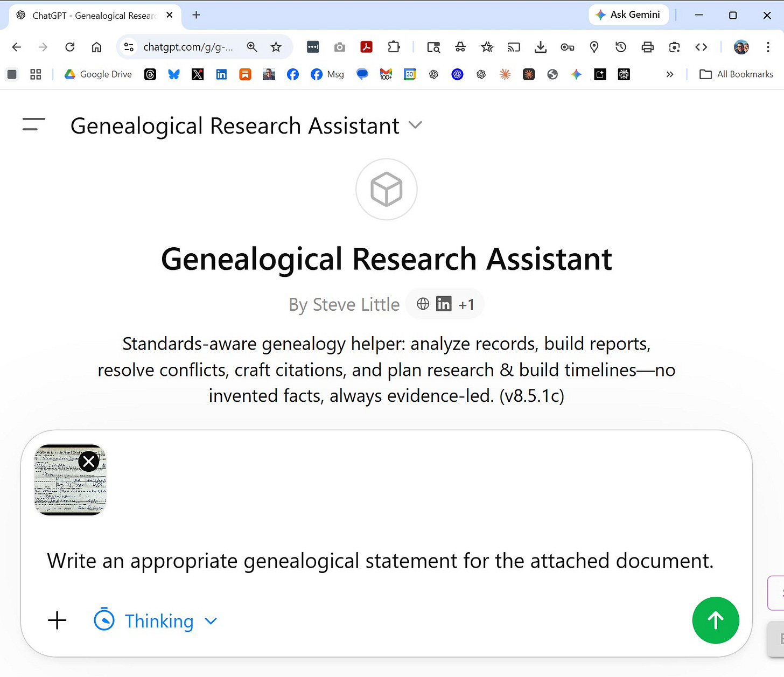Open the Adobe Acrobat extension
The height and width of the screenshot is (677, 784).
[x=367, y=47]
